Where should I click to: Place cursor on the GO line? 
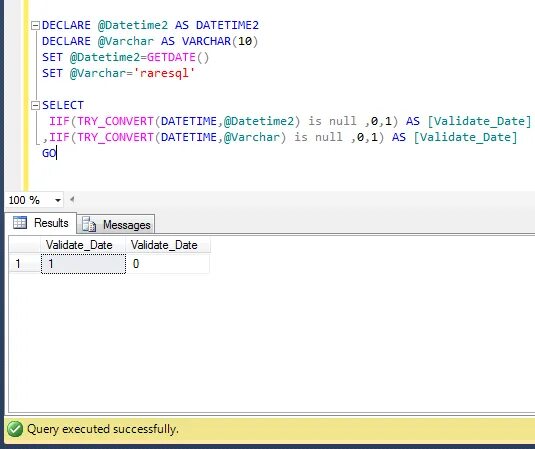tap(49, 153)
